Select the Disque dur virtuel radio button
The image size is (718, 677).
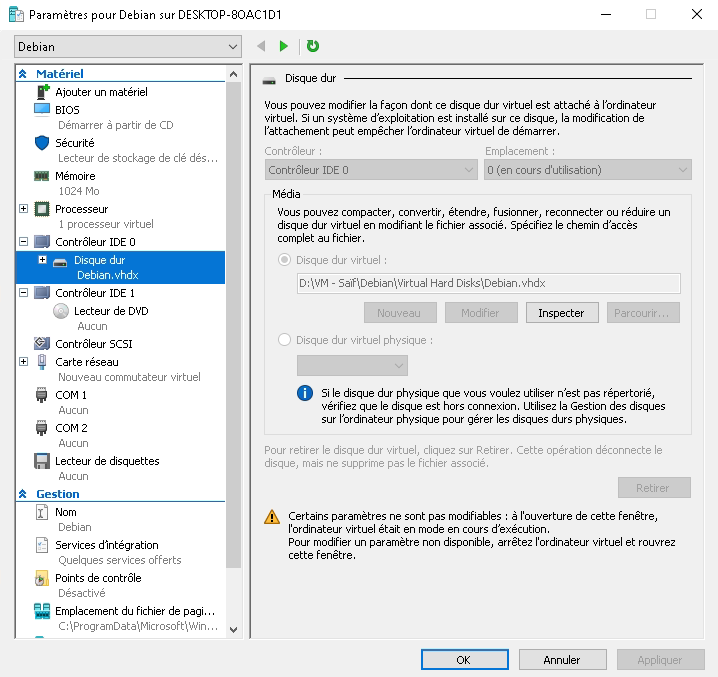(x=285, y=260)
